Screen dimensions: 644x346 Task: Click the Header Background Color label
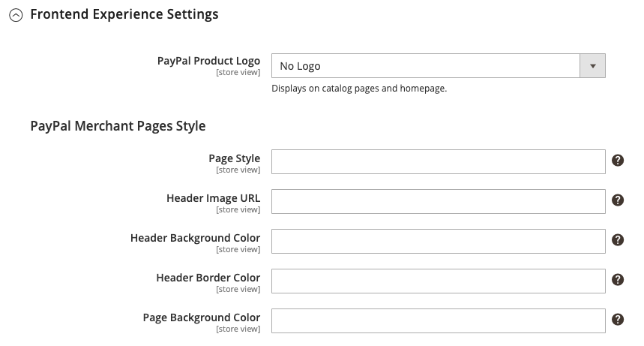pyautogui.click(x=195, y=238)
